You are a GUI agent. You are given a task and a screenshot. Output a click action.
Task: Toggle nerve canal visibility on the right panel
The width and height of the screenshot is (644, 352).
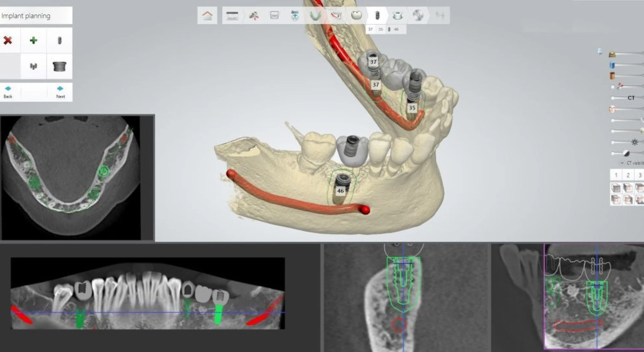coord(621,86)
